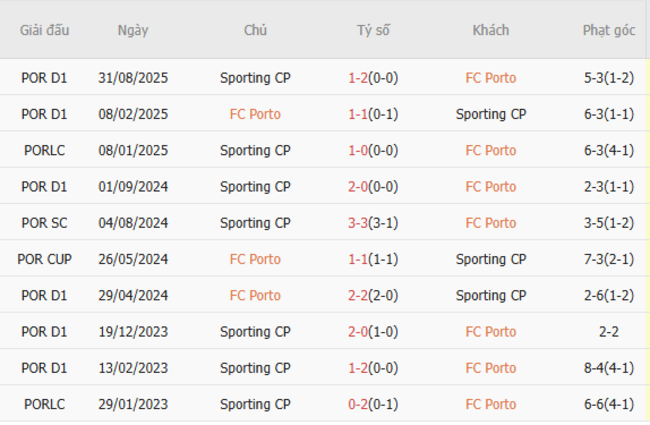
Task: Click FC Porto in the 19/12/2023 row
Action: click(491, 331)
